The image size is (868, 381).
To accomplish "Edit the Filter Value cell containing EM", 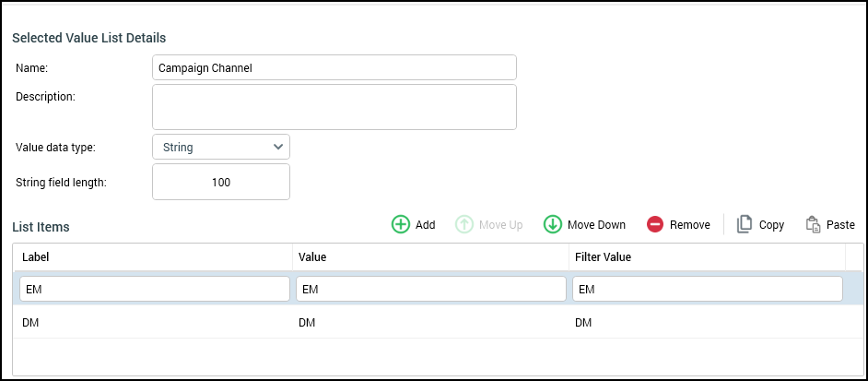I will pos(707,289).
